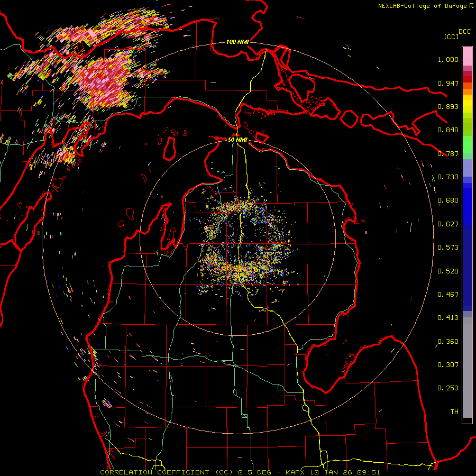476x476 pixels.
Task: Click the 0.733 scale value
Action: click(x=448, y=177)
